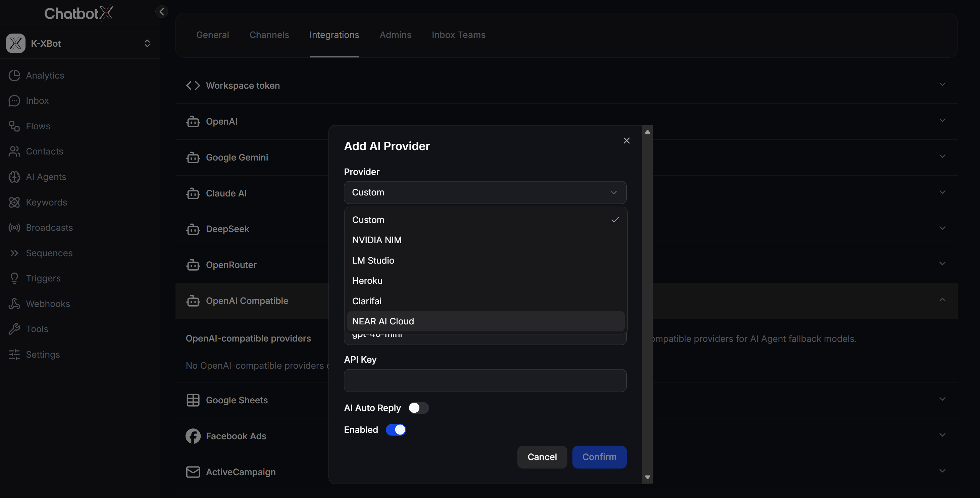Expand the ActiveCampaign section chevron
Image resolution: width=980 pixels, height=498 pixels.
point(942,470)
